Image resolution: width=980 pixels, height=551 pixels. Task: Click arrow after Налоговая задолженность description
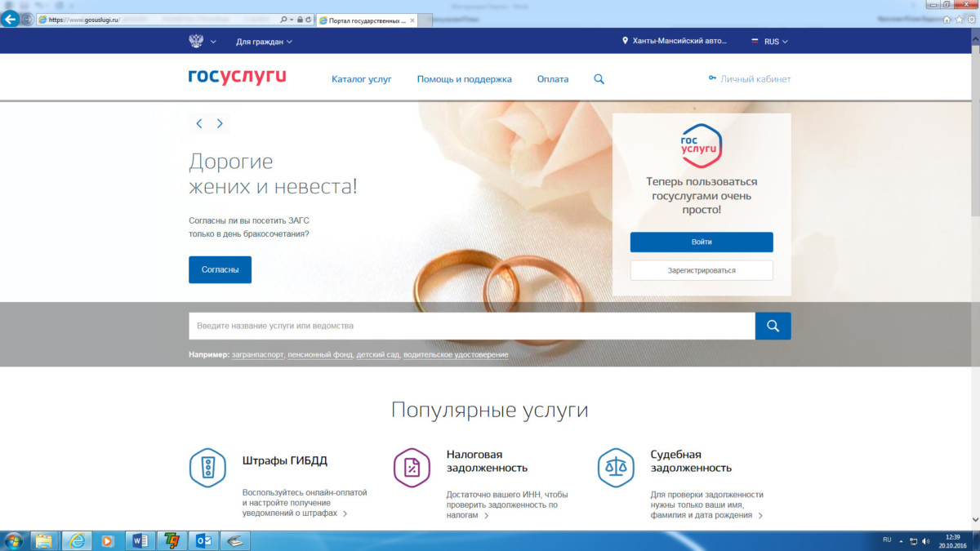coord(487,516)
